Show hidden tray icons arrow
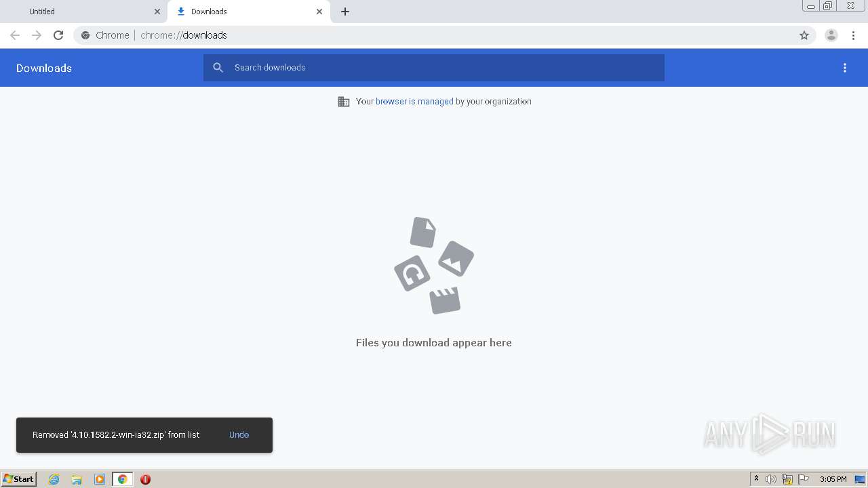The width and height of the screenshot is (868, 488). (x=756, y=479)
